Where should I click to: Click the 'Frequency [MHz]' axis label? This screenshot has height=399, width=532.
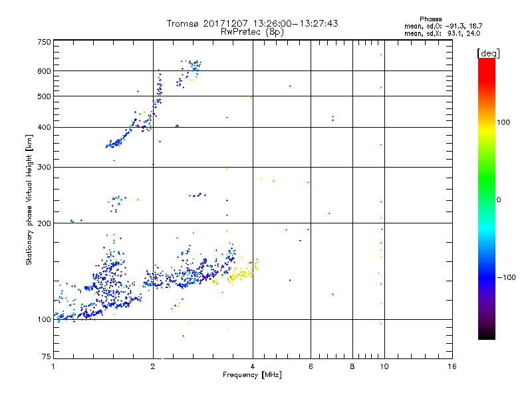[x=252, y=375]
